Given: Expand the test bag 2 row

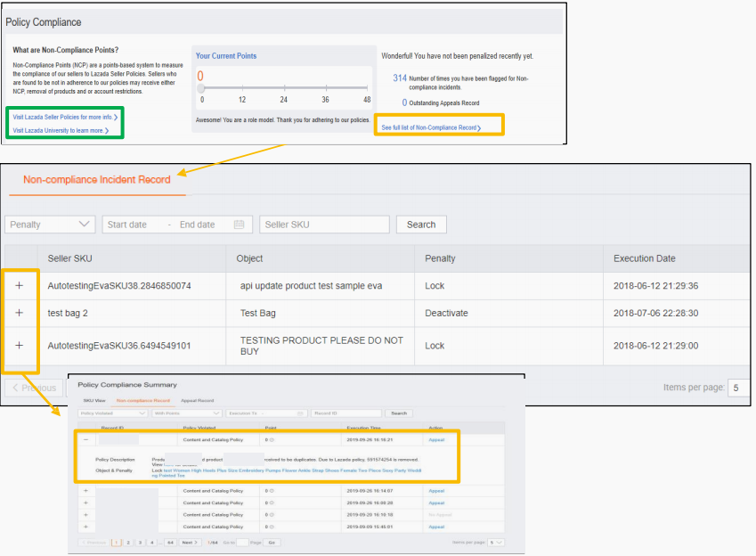Looking at the screenshot, I should click(x=20, y=314).
